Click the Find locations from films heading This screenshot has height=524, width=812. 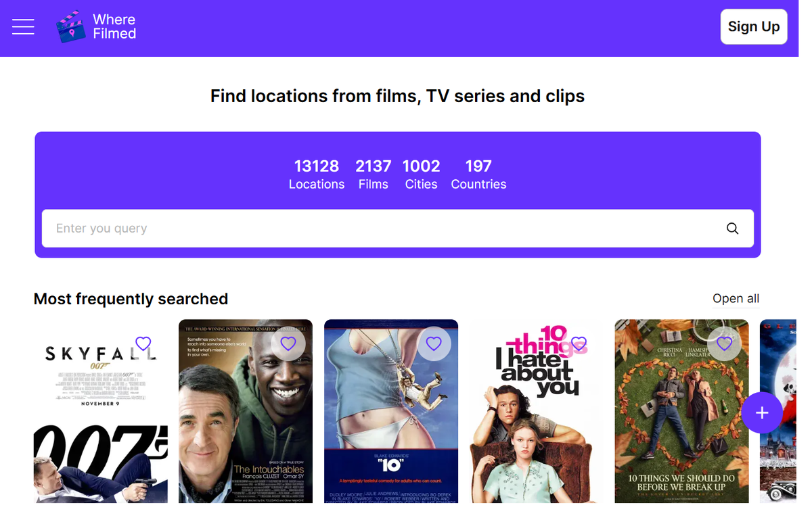point(397,96)
